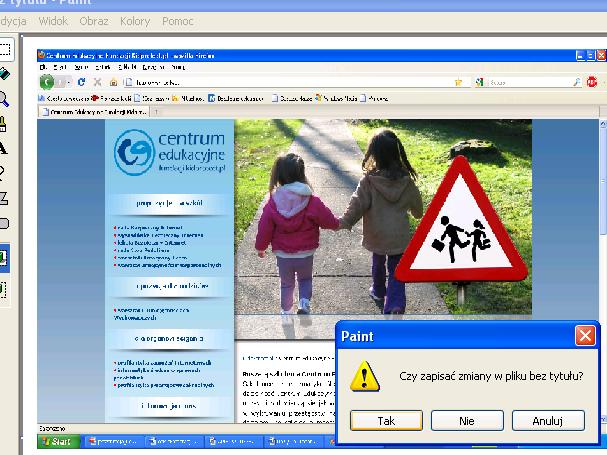Image resolution: width=607 pixels, height=455 pixels.
Task: Select the Brush tool
Action: click(x=3, y=124)
